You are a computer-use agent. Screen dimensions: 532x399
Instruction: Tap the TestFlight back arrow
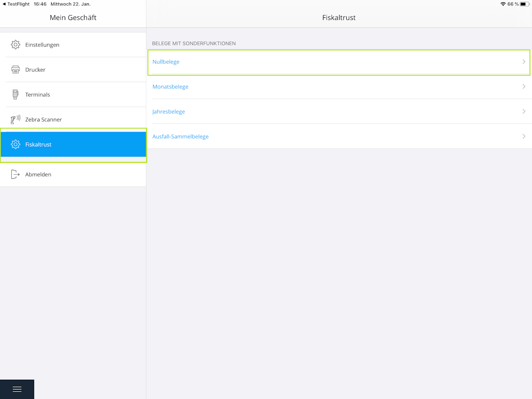(x=4, y=4)
